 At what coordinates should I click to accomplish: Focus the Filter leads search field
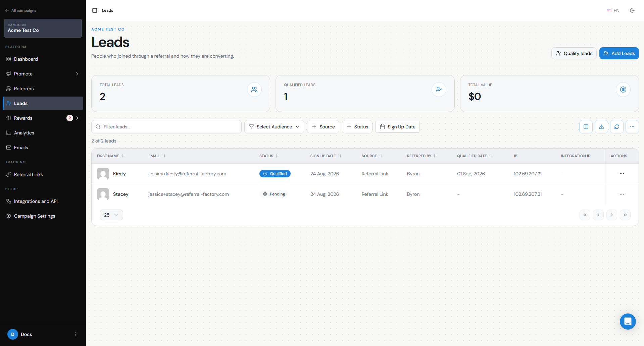pos(166,127)
